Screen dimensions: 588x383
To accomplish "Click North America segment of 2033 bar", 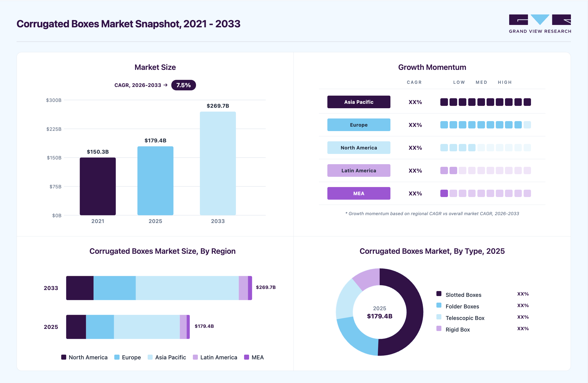I will [x=80, y=288].
